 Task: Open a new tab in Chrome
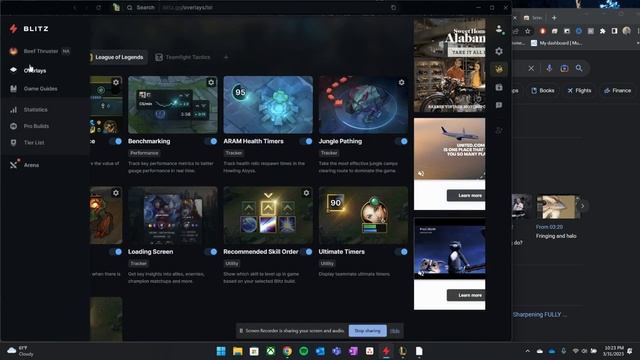tap(554, 18)
